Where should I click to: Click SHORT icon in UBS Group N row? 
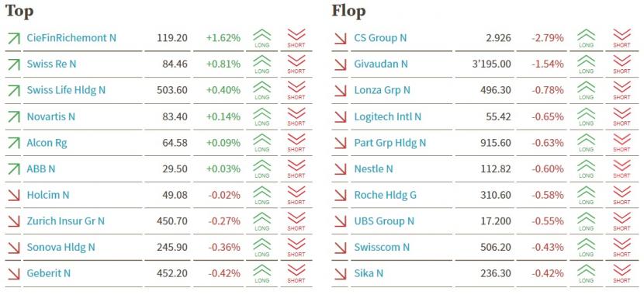pos(621,221)
